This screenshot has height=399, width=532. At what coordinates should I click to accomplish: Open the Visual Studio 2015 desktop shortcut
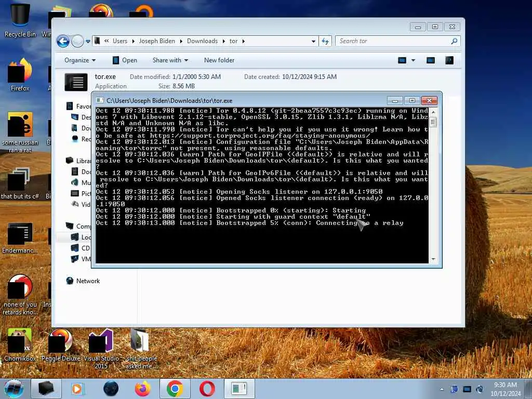point(101,349)
